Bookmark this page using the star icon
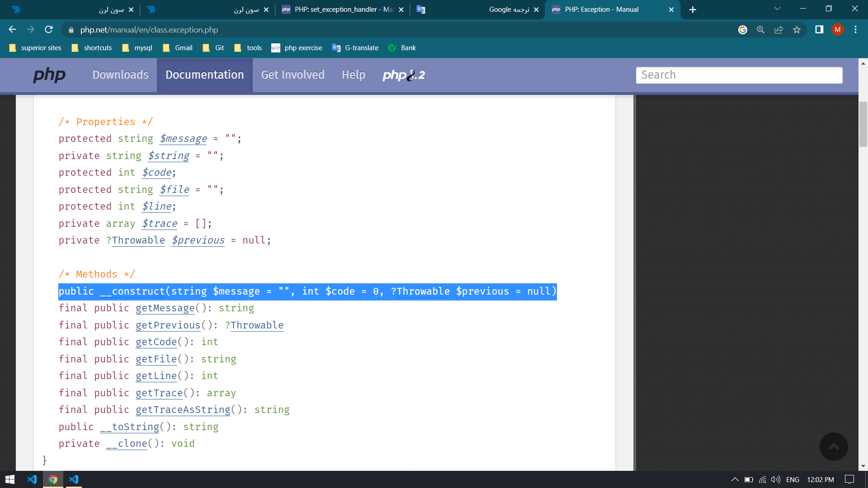The width and height of the screenshot is (868, 488). pyautogui.click(x=797, y=30)
